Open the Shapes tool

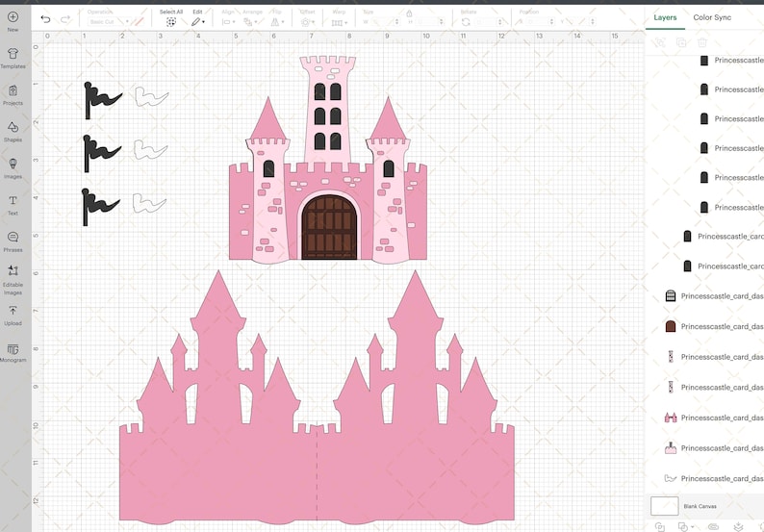coord(13,132)
